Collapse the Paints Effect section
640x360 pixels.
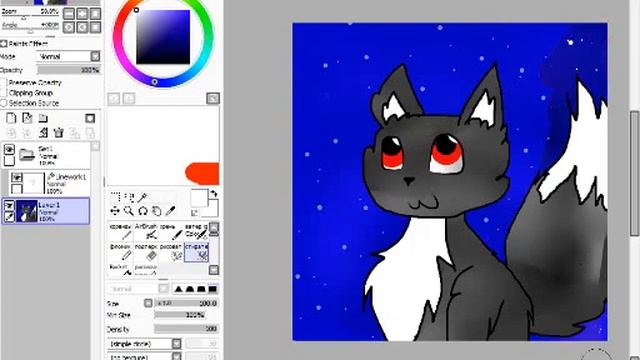click(4, 43)
